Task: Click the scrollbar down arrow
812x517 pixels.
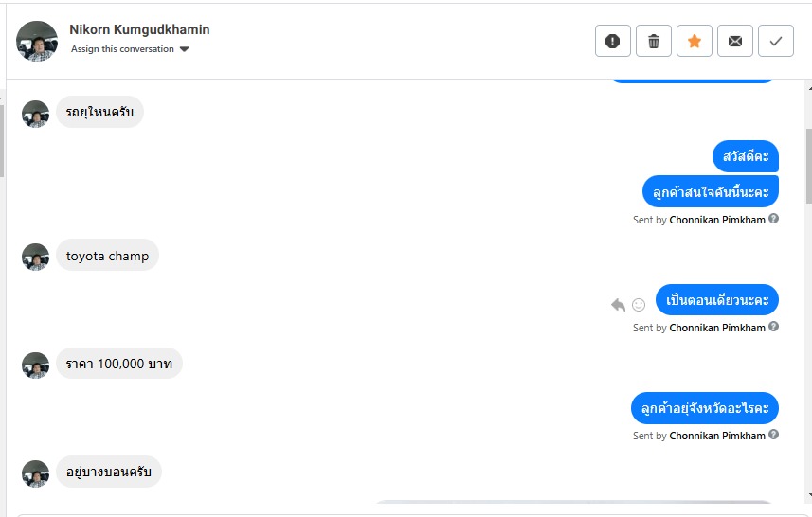Action: click(x=807, y=496)
